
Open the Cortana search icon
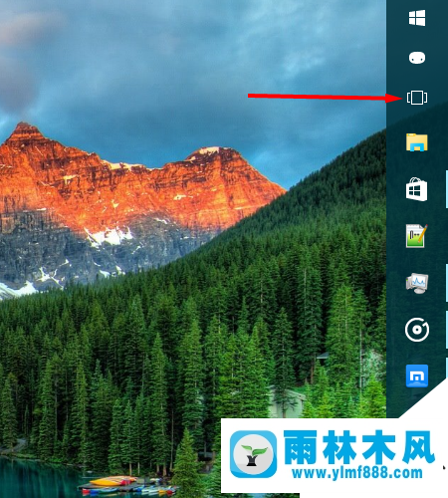tap(417, 58)
